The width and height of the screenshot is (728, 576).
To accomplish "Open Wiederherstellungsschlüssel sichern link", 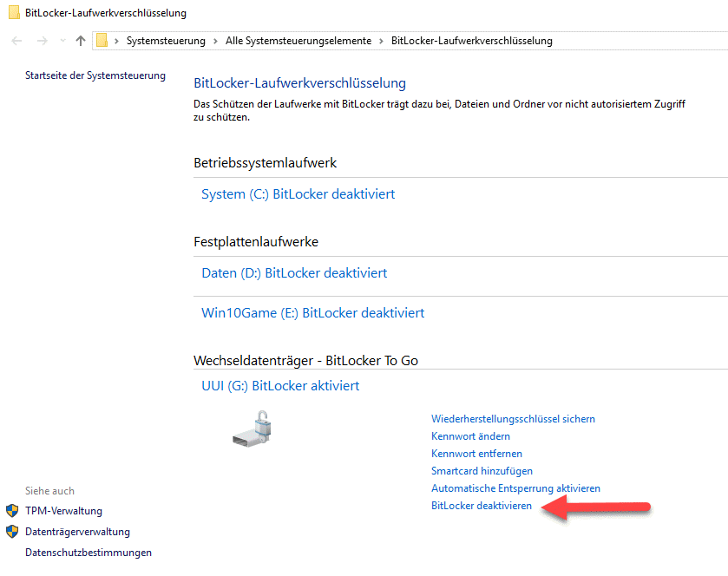I will pos(513,419).
